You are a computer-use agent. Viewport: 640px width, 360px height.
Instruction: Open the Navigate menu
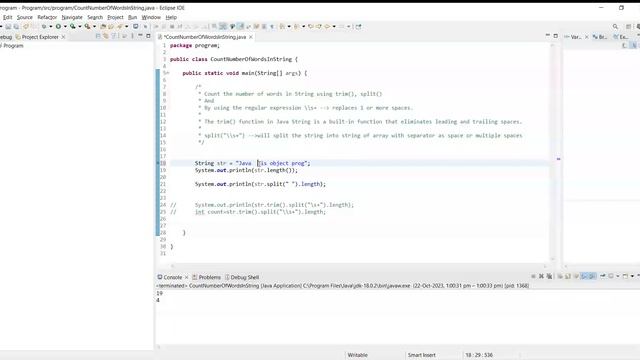(72, 17)
